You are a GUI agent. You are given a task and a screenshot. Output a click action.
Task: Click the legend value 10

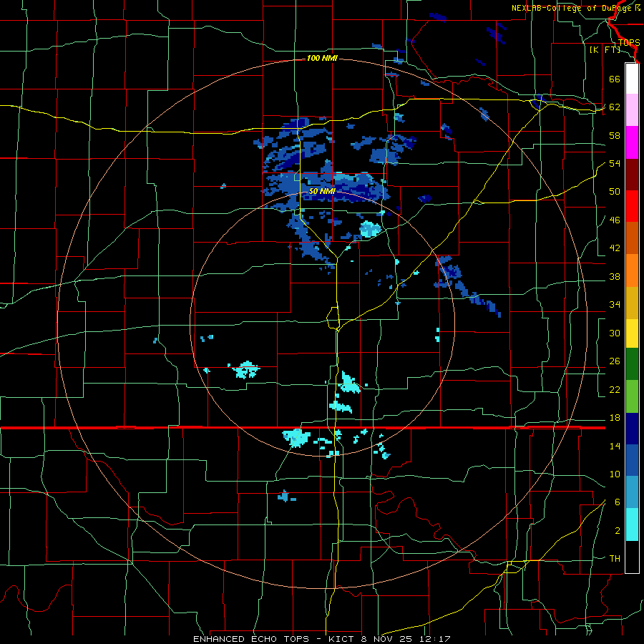[615, 474]
